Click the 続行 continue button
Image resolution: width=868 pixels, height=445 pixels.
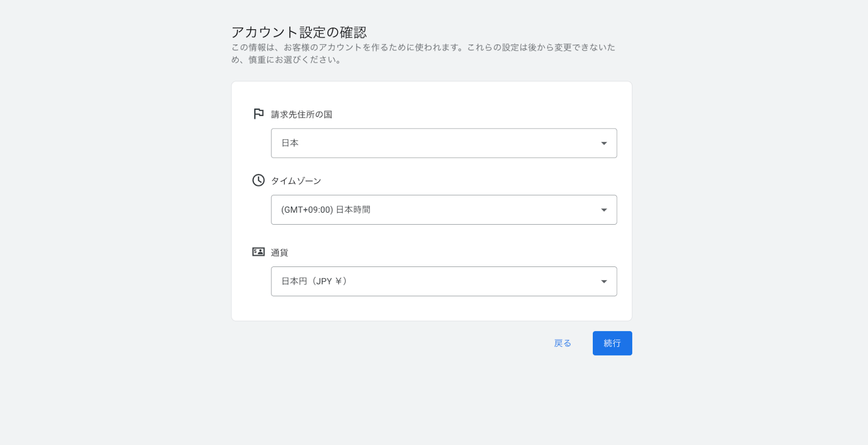(x=612, y=343)
